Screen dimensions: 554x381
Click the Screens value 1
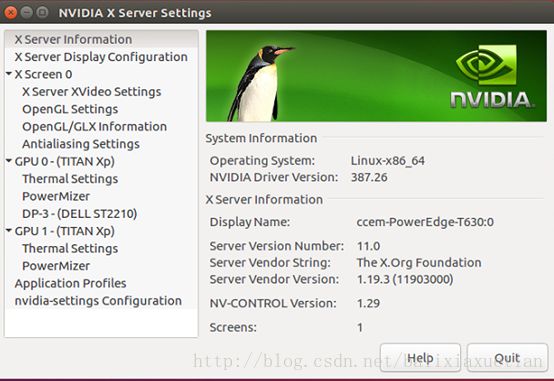click(360, 327)
